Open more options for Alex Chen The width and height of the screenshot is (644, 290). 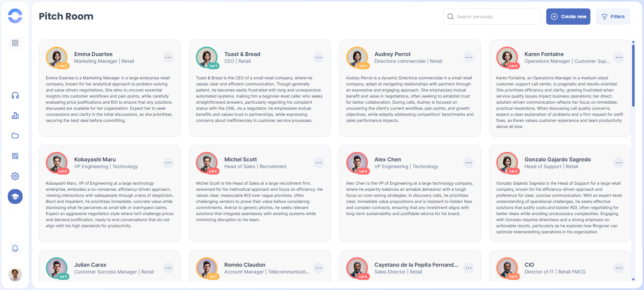click(469, 163)
